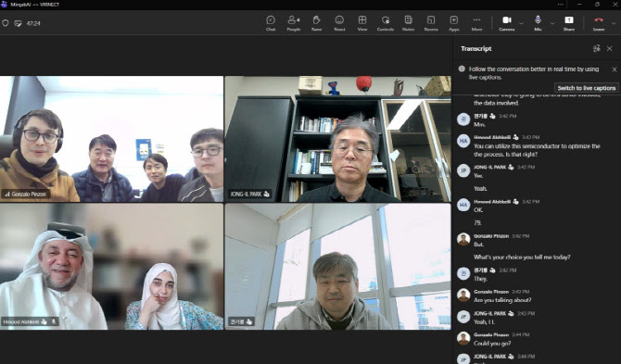The height and width of the screenshot is (364, 621).
Task: Open the View layout menu
Action: [362, 23]
